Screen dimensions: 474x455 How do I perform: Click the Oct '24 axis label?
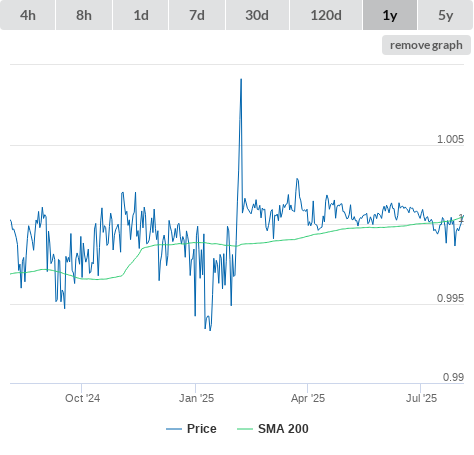click(82, 398)
